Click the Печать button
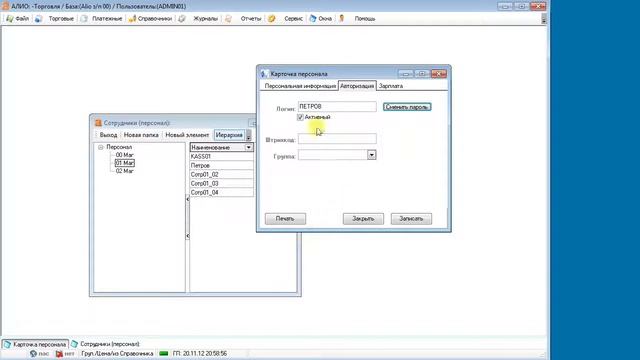Viewport: 640px width, 360px height. click(x=285, y=219)
